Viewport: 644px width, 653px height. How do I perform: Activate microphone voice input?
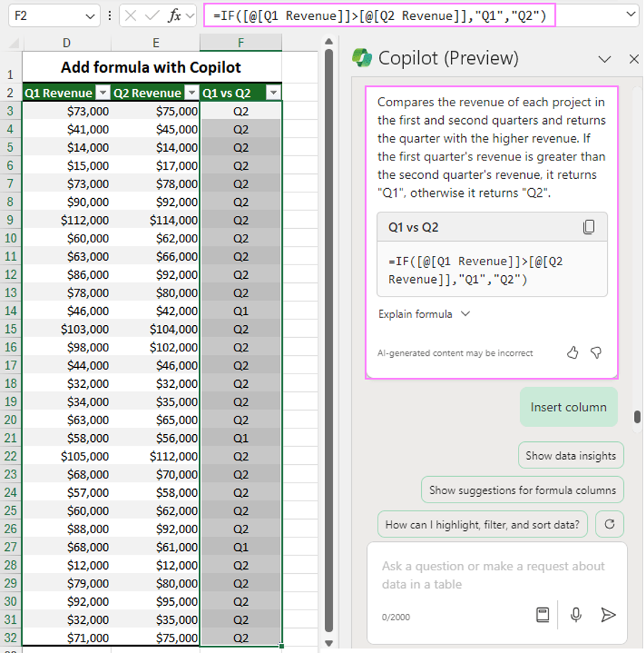tap(576, 615)
